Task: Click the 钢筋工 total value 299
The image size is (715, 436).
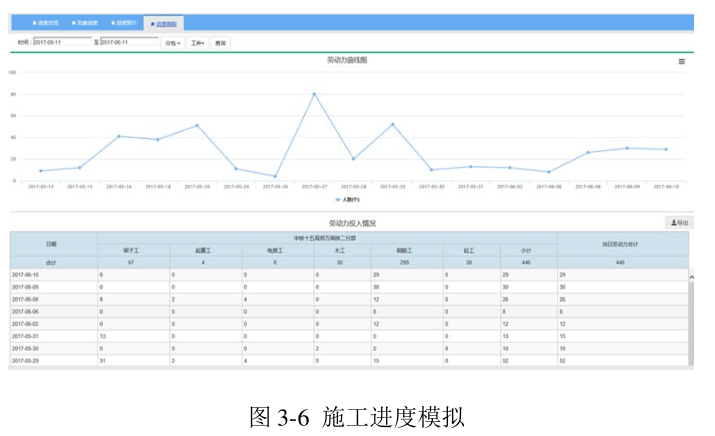Action: click(404, 263)
